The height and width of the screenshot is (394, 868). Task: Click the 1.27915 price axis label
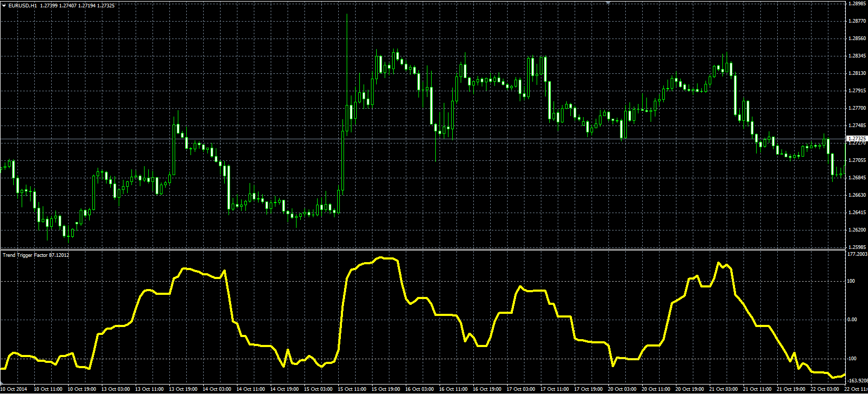click(x=857, y=91)
